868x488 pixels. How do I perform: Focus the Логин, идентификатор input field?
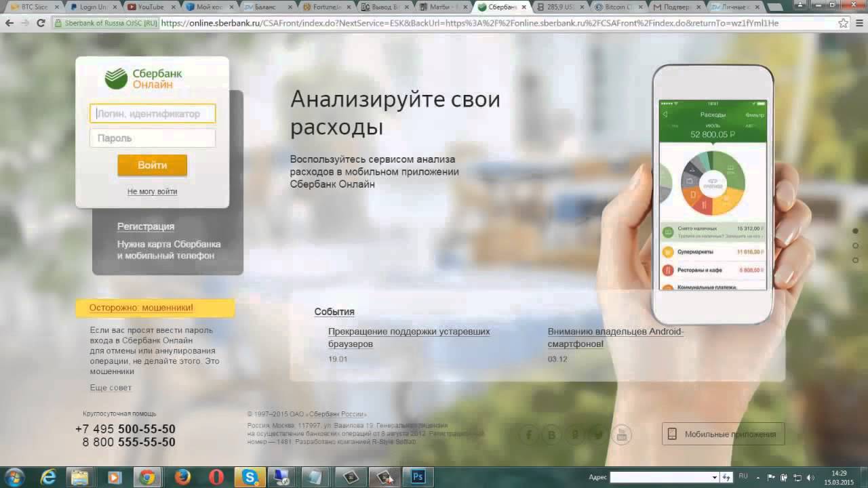click(153, 113)
